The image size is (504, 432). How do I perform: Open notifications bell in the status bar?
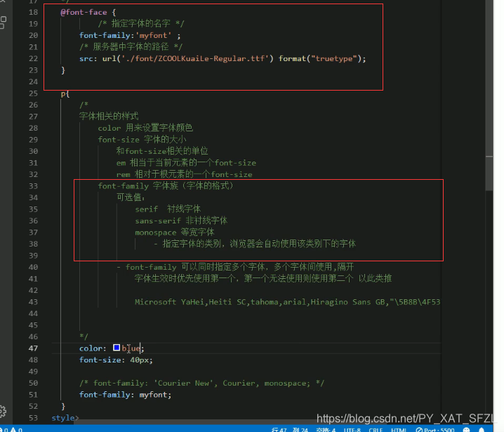[x=482, y=430]
